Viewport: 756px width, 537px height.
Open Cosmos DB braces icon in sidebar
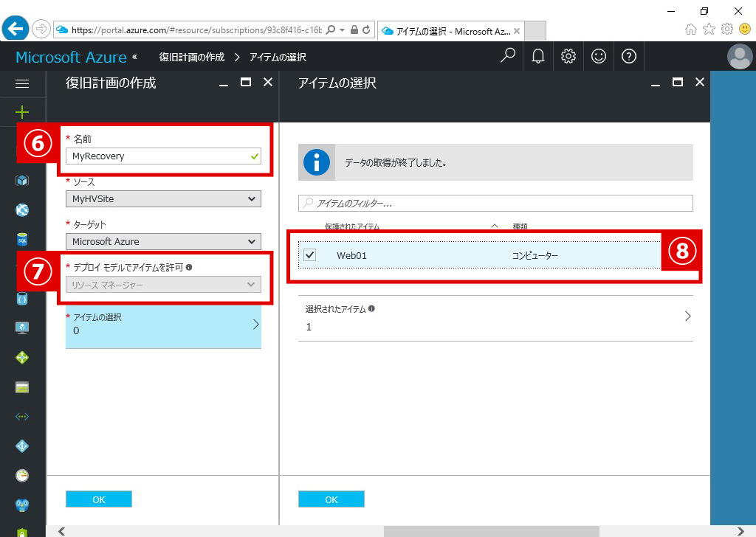(x=22, y=299)
